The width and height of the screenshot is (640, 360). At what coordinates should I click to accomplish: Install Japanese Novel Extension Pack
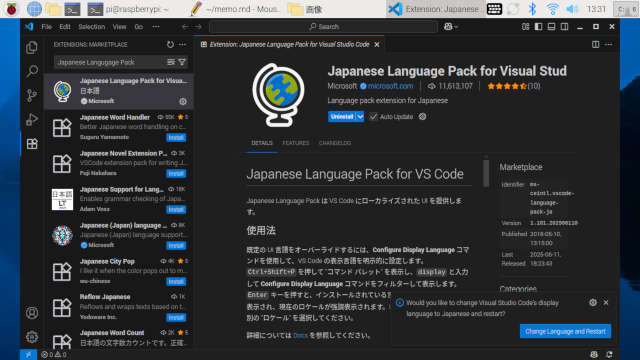tap(176, 173)
